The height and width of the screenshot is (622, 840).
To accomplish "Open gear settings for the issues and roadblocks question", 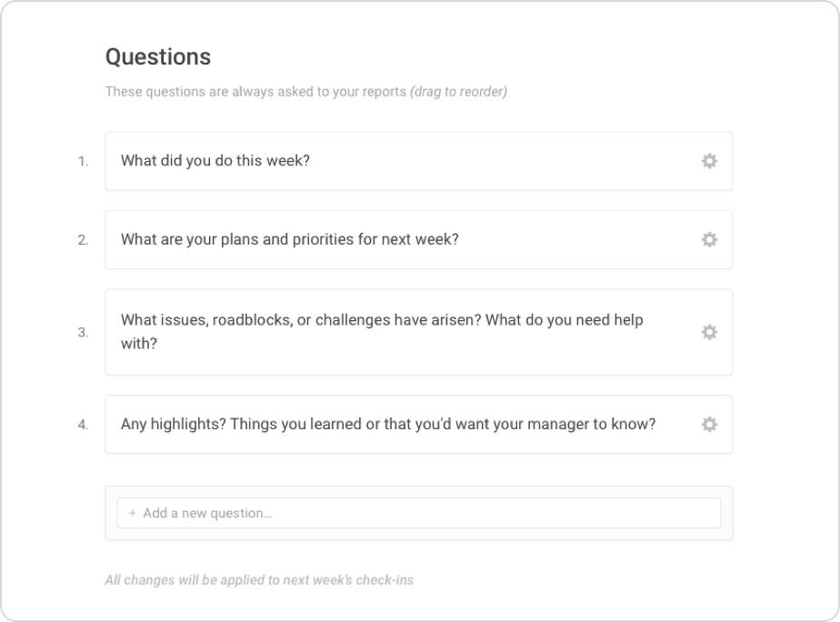I will click(x=709, y=332).
